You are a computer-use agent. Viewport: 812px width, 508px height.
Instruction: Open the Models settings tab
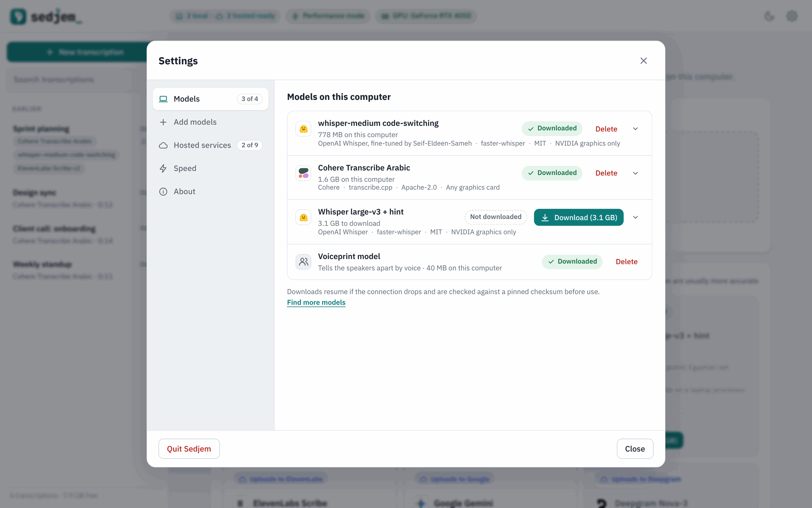[x=210, y=99]
